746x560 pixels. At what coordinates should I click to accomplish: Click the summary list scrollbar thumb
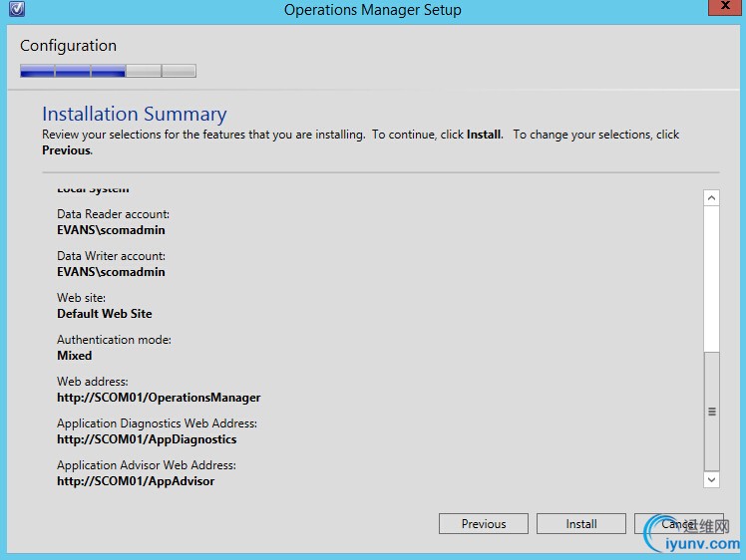[x=712, y=412]
